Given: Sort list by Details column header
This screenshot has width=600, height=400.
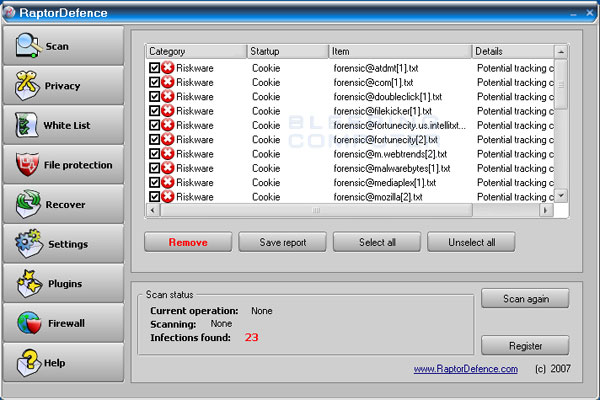Looking at the screenshot, I should tap(513, 51).
